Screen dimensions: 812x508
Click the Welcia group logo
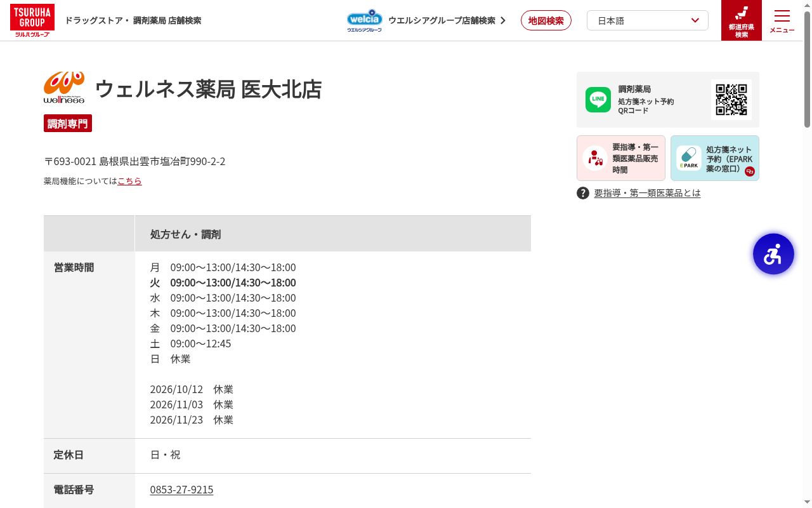(364, 20)
